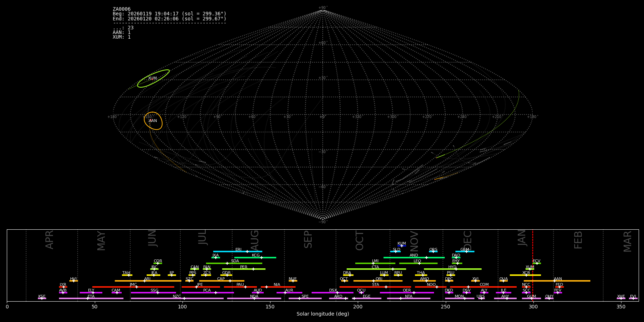The height and width of the screenshot is (322, 644).
Task: Select the QUA shower peak cross marker
Action: coord(503,281)
